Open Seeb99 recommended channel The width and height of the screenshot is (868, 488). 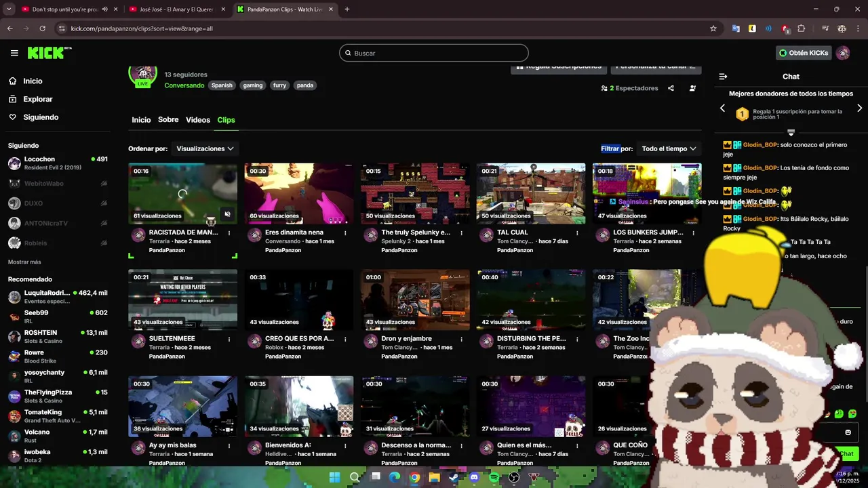click(58, 317)
